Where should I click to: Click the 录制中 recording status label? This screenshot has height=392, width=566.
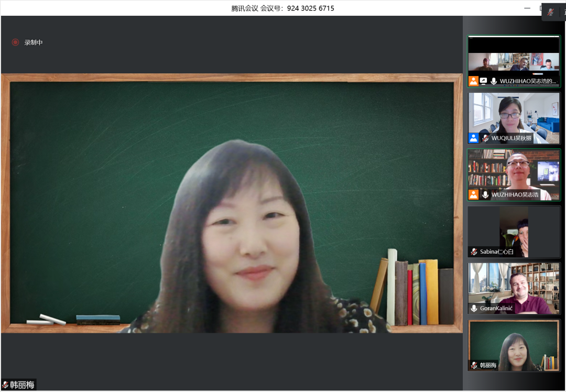pos(34,42)
